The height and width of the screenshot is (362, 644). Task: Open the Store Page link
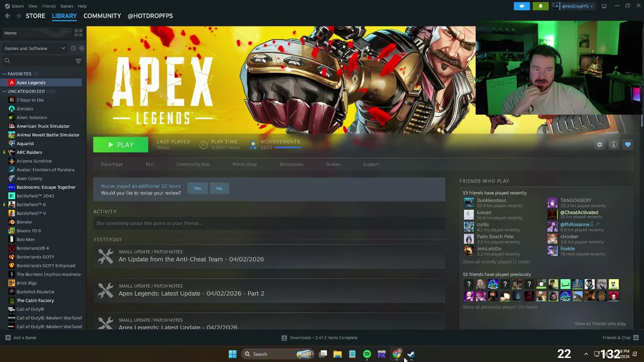pos(111,164)
